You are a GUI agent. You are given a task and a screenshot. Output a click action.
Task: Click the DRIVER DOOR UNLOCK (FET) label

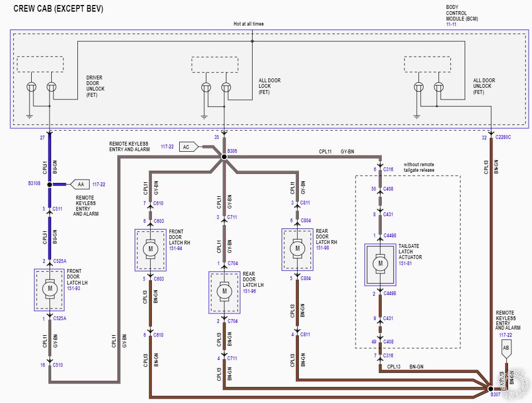95,86
